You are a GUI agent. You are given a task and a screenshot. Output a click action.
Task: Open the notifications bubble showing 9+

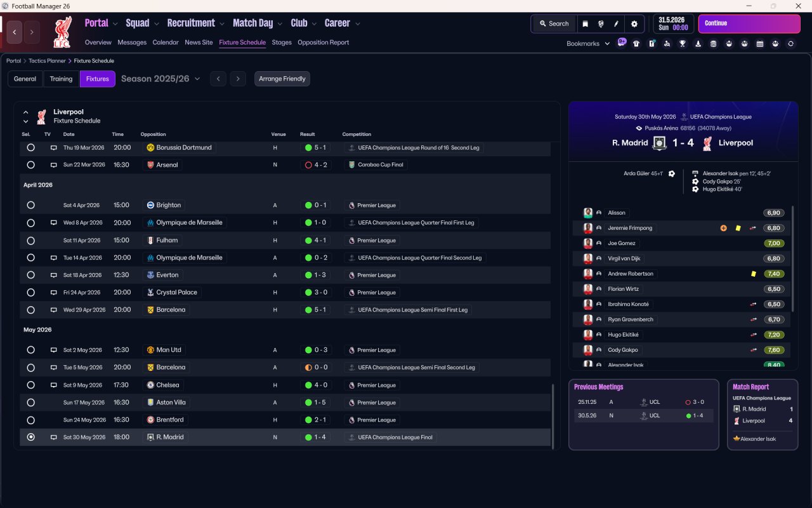point(622,43)
